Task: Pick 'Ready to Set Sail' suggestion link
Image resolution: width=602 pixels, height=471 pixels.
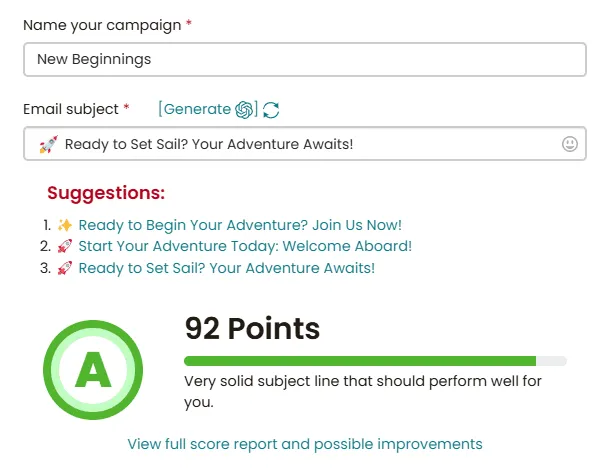Action: [227, 267]
